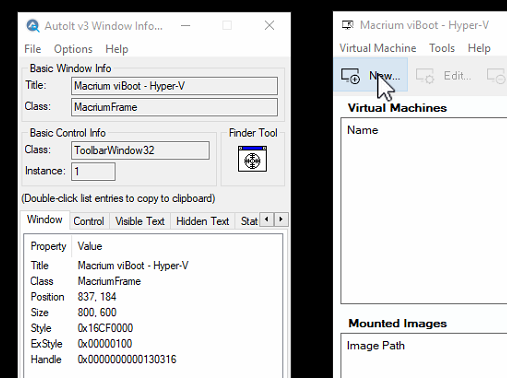Click the Macrium viBoot title bar icon

tap(348, 25)
